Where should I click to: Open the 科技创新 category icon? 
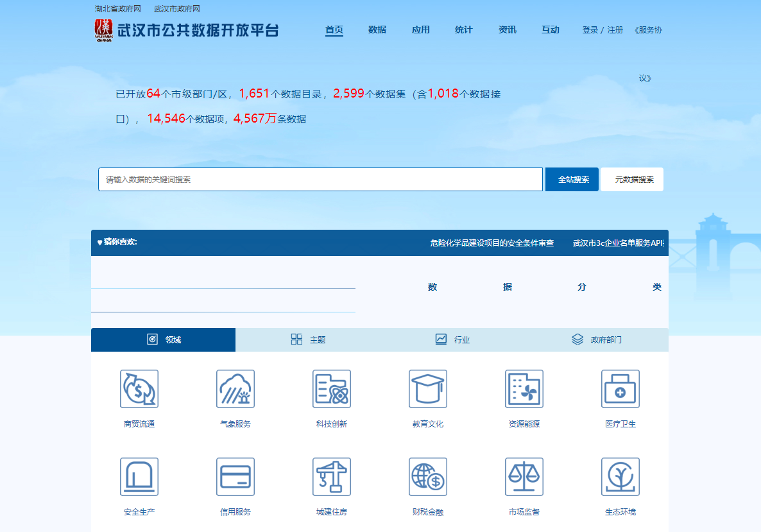(332, 389)
